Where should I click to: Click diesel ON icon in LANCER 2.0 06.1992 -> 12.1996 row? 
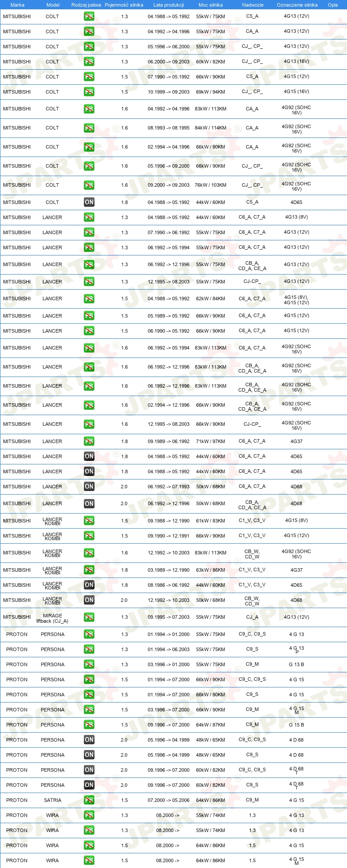(89, 503)
